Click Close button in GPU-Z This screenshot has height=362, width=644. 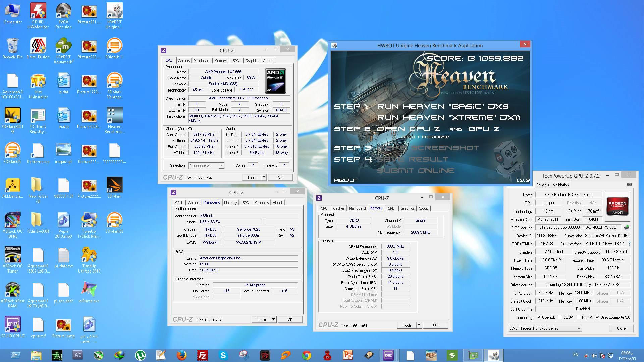coord(621,328)
